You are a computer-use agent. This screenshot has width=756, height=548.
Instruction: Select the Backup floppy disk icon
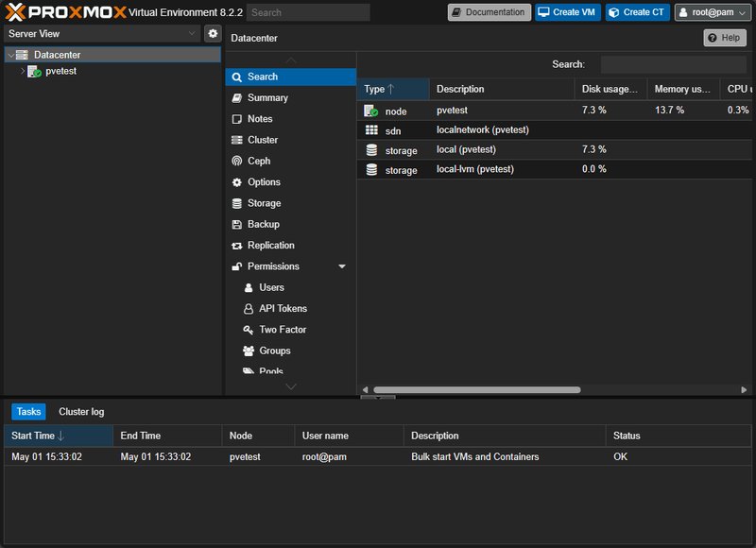tap(237, 224)
